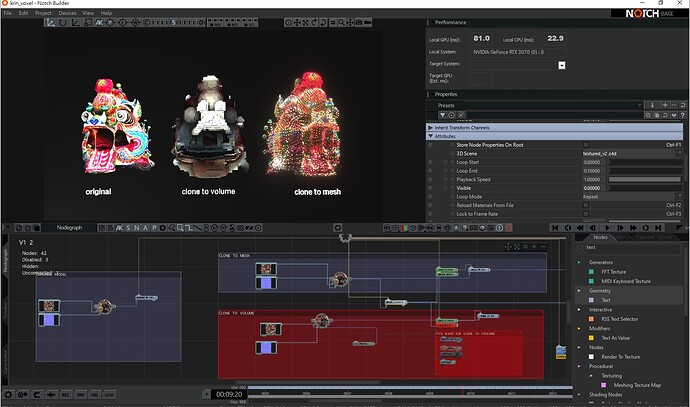Clear the properties filter with X icon
This screenshot has width=690, height=407.
click(461, 115)
